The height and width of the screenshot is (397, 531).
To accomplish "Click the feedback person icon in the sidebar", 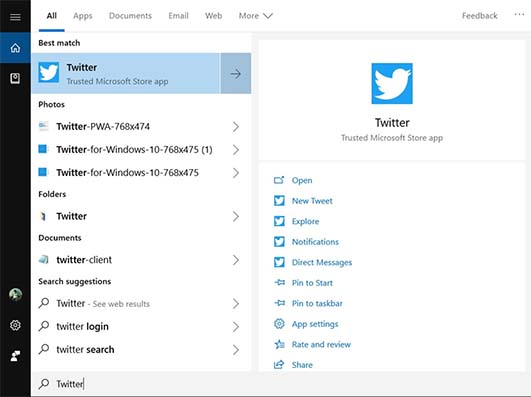I will 15,356.
